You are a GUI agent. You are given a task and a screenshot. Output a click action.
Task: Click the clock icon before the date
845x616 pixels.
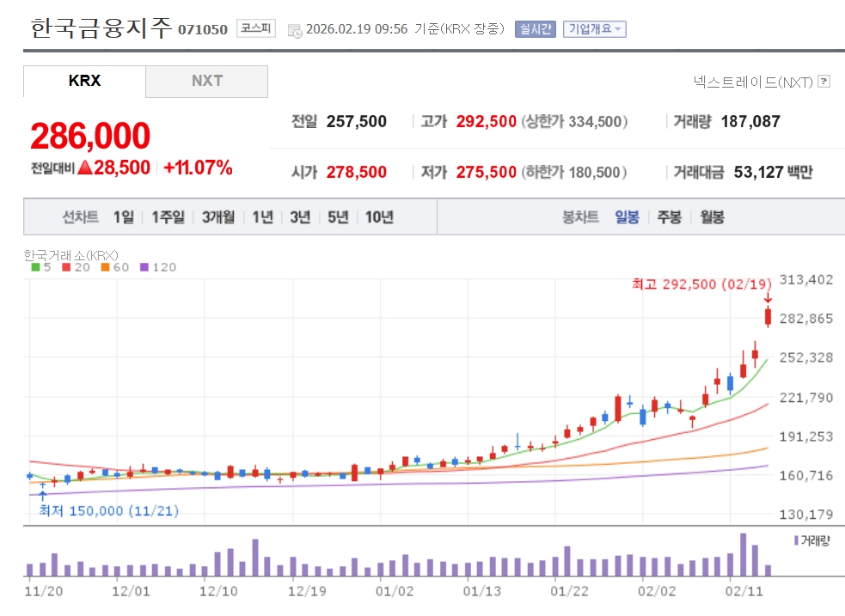(x=295, y=30)
